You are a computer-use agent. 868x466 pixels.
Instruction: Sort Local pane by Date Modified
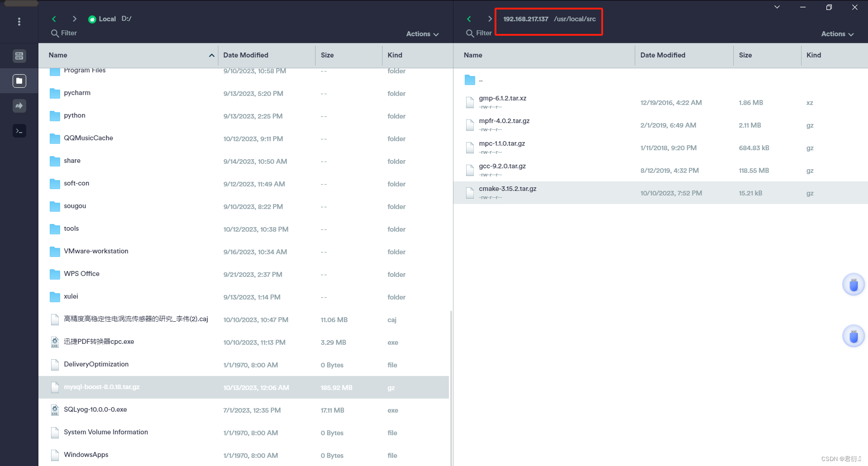(245, 55)
